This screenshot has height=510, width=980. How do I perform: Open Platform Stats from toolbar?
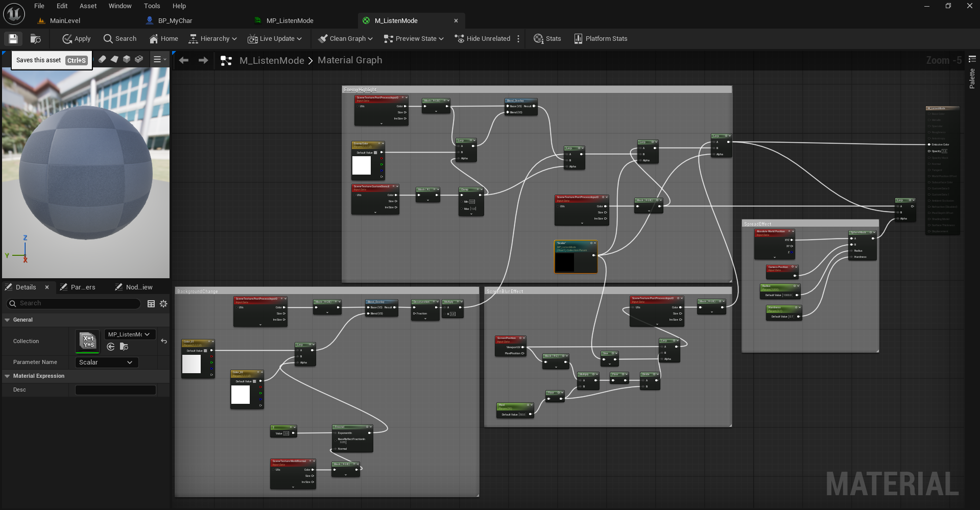[x=601, y=39]
